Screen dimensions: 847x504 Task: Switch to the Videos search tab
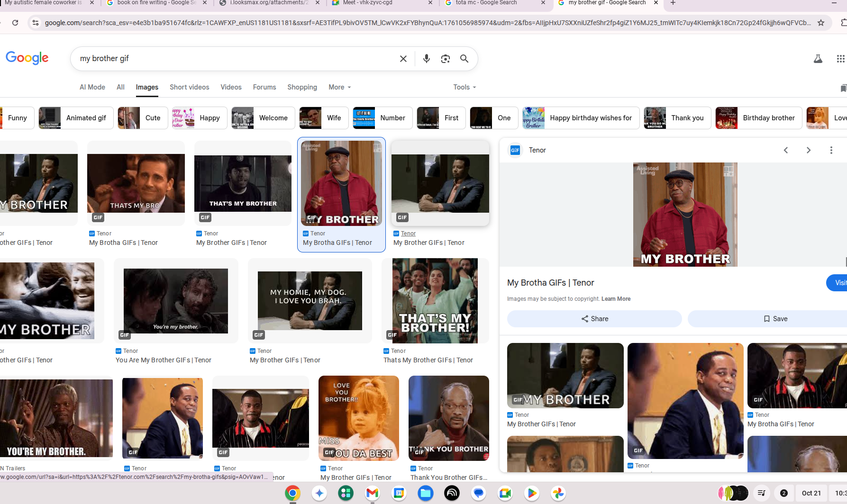pyautogui.click(x=231, y=87)
